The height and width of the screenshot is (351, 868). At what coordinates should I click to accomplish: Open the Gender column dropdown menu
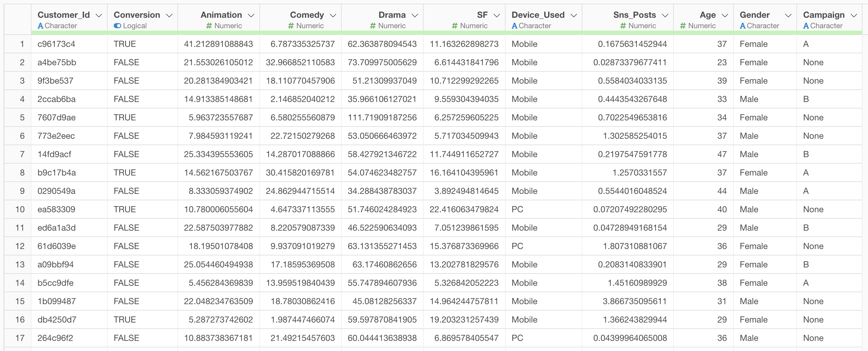tap(788, 16)
